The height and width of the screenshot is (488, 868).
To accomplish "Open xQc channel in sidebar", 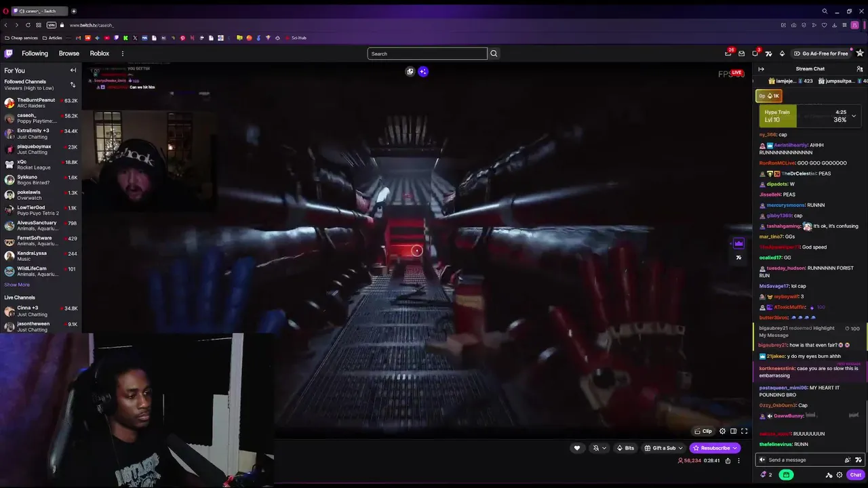I will click(x=41, y=165).
